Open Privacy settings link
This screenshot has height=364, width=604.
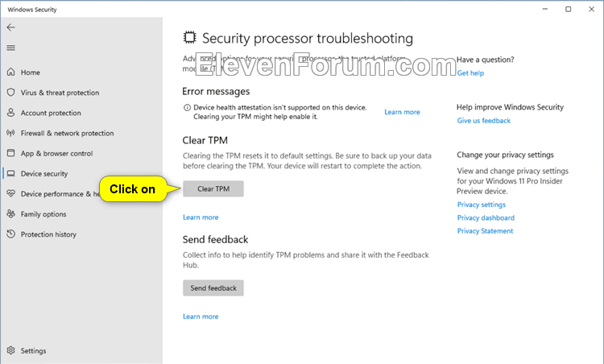click(x=481, y=205)
